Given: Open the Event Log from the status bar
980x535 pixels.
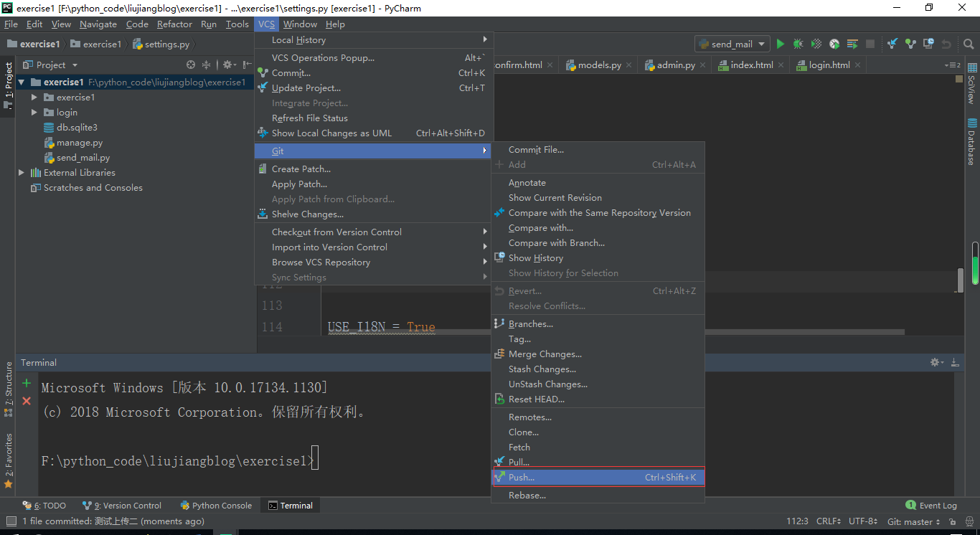Looking at the screenshot, I should (x=931, y=506).
